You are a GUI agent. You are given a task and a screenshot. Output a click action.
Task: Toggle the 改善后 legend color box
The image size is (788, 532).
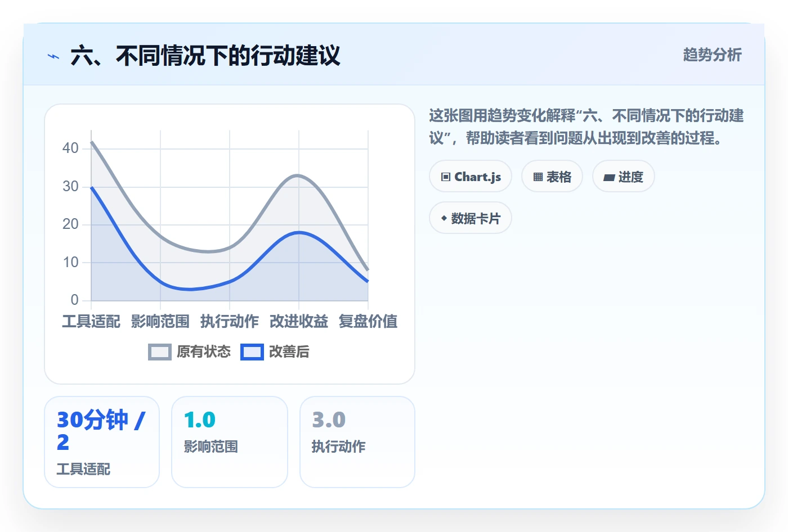point(252,352)
